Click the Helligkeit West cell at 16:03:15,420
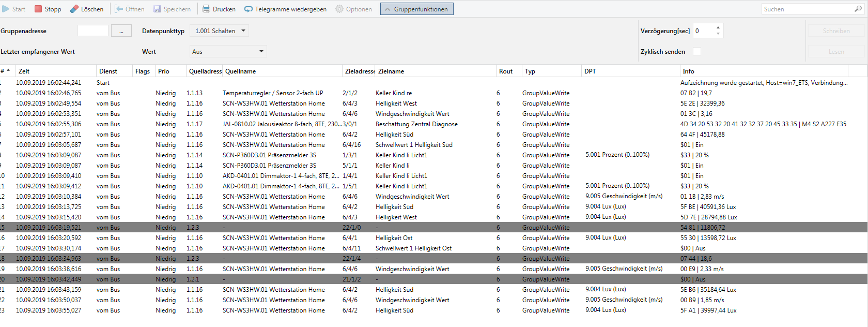This screenshot has height=327, width=868. (x=396, y=217)
